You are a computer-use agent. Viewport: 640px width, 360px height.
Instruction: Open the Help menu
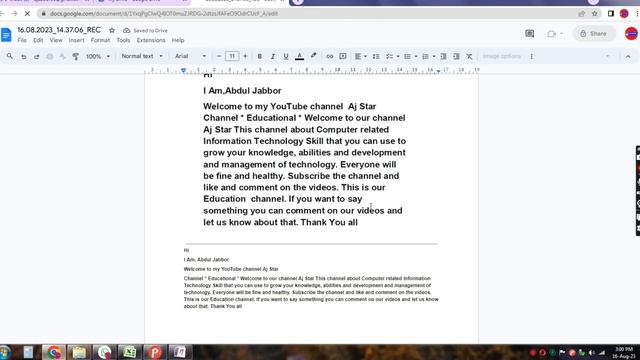click(x=178, y=40)
